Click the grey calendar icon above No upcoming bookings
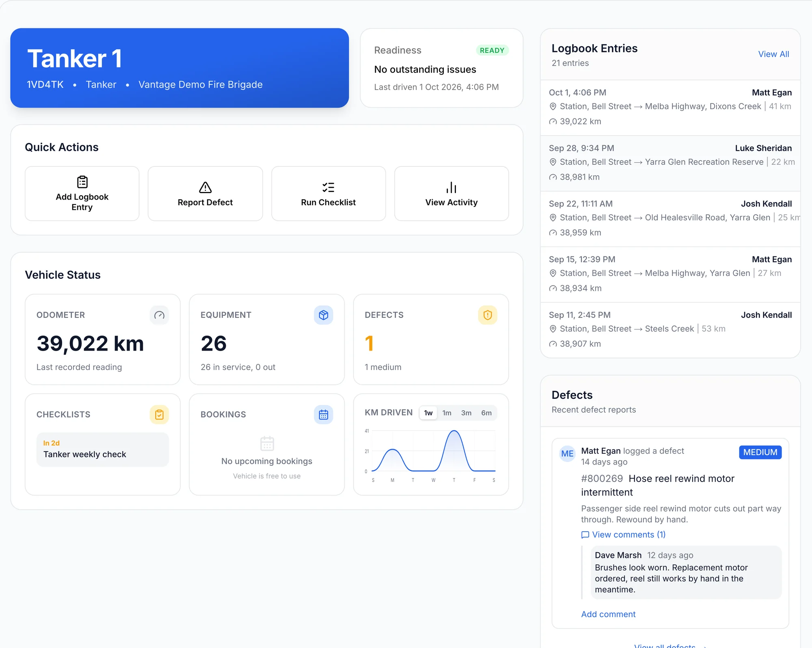This screenshot has height=648, width=812. (x=267, y=443)
